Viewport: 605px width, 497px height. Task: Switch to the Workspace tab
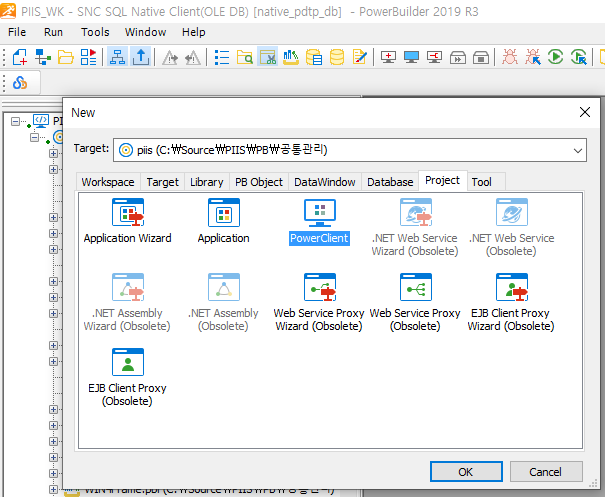108,182
